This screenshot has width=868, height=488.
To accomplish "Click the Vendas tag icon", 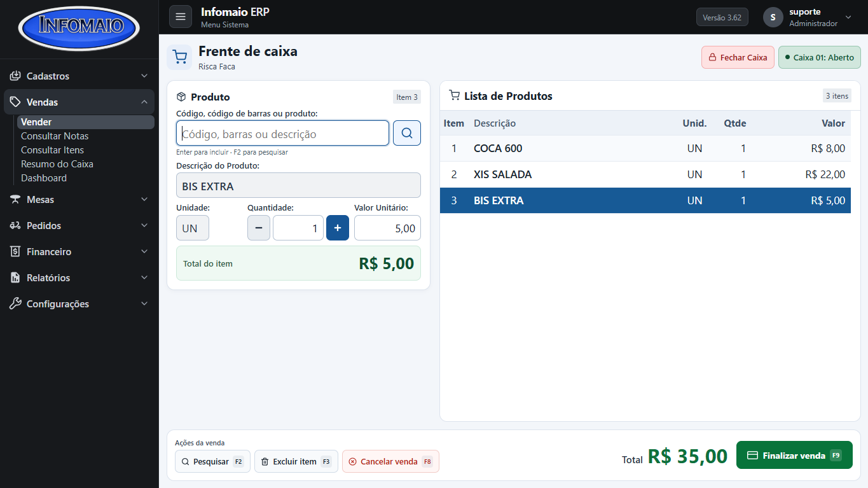I will 15,102.
